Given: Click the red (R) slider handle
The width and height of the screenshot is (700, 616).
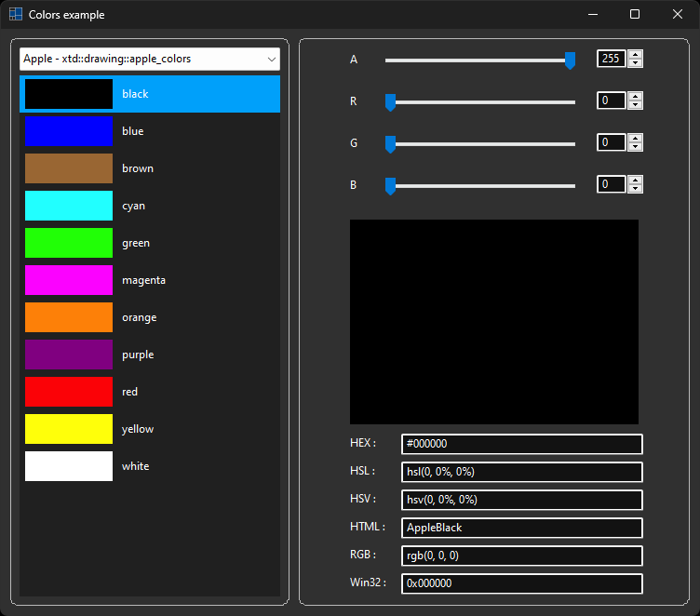Looking at the screenshot, I should coord(391,101).
